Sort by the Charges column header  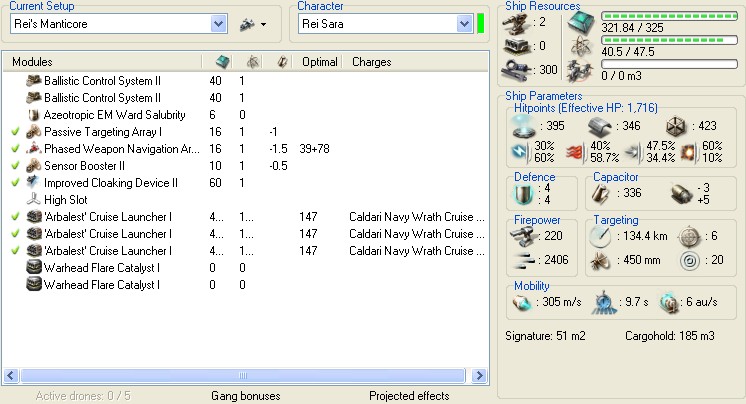click(x=372, y=62)
